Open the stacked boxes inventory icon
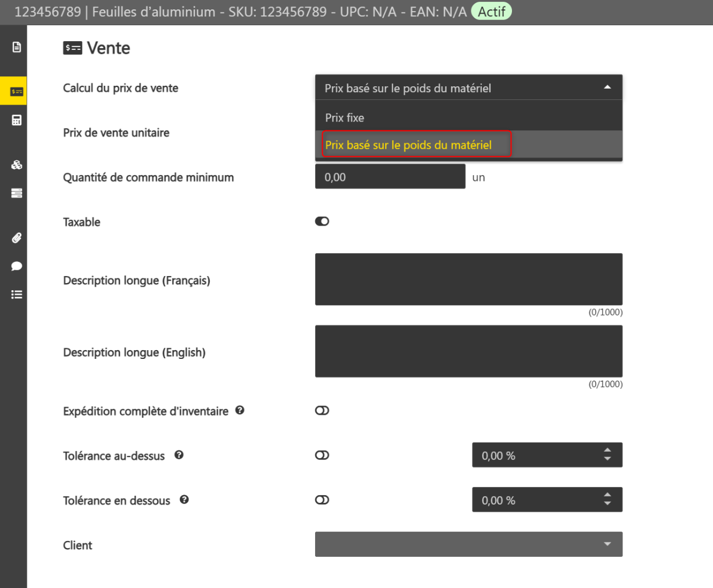Viewport: 713px width, 588px height. [x=16, y=165]
